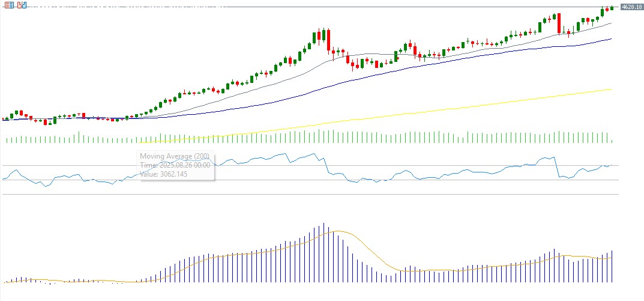Click the rightmost MACD histogram bar

point(612,267)
